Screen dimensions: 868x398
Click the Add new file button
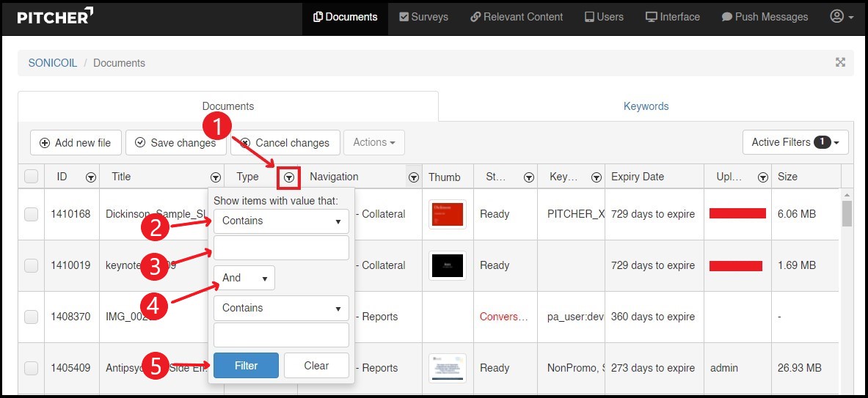[x=75, y=142]
